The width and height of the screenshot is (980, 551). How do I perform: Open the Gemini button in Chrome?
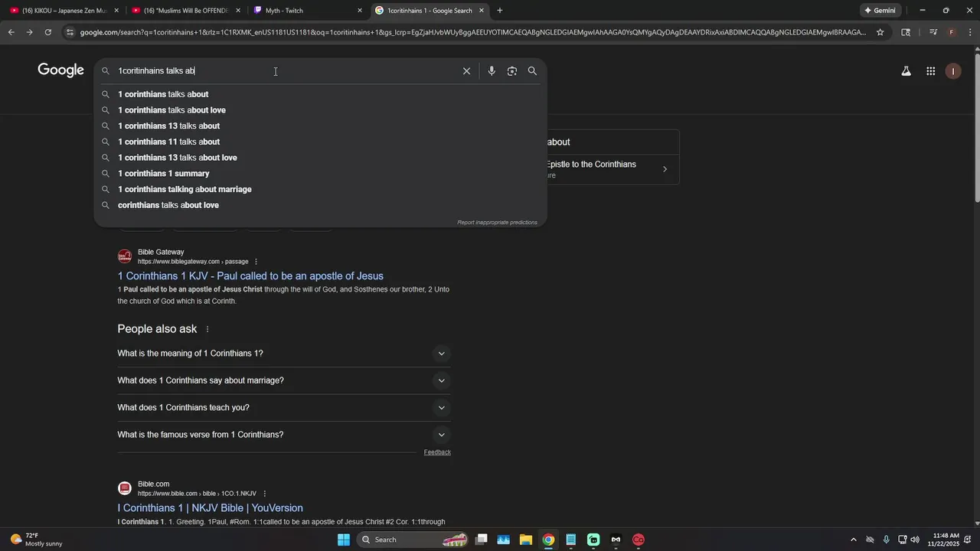(880, 11)
